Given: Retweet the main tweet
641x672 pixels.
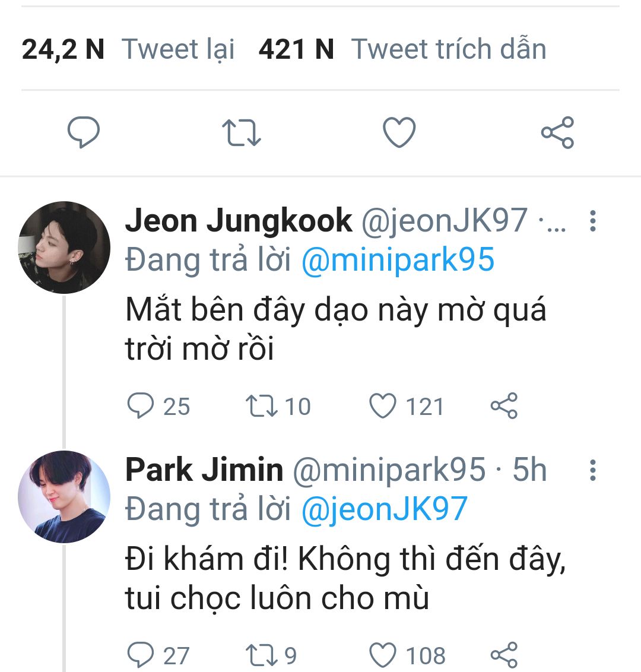Looking at the screenshot, I should (241, 132).
